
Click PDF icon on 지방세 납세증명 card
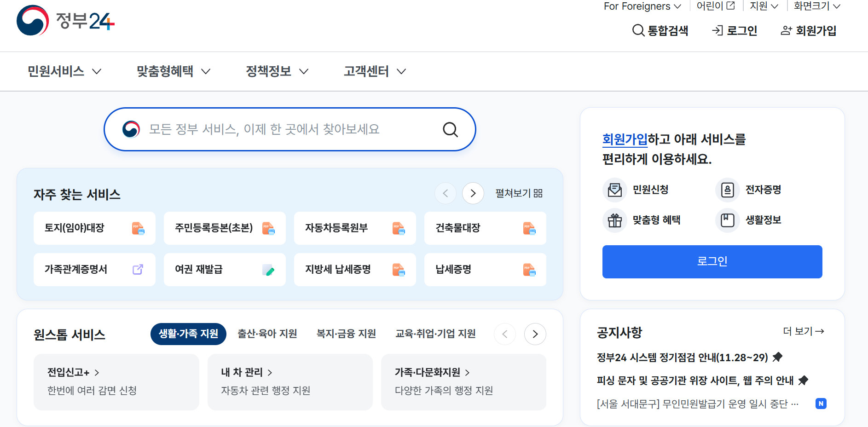(399, 270)
